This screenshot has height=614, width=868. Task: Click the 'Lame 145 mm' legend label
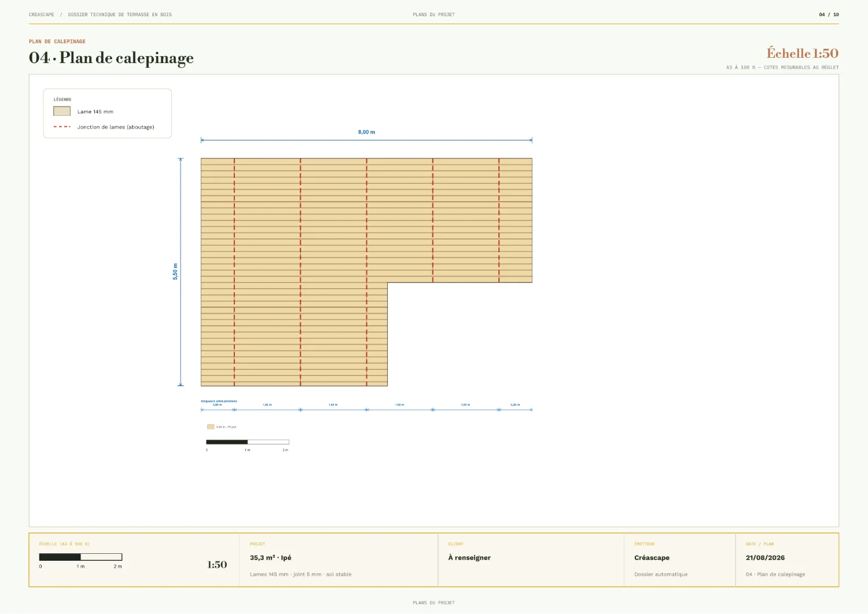pyautogui.click(x=95, y=112)
